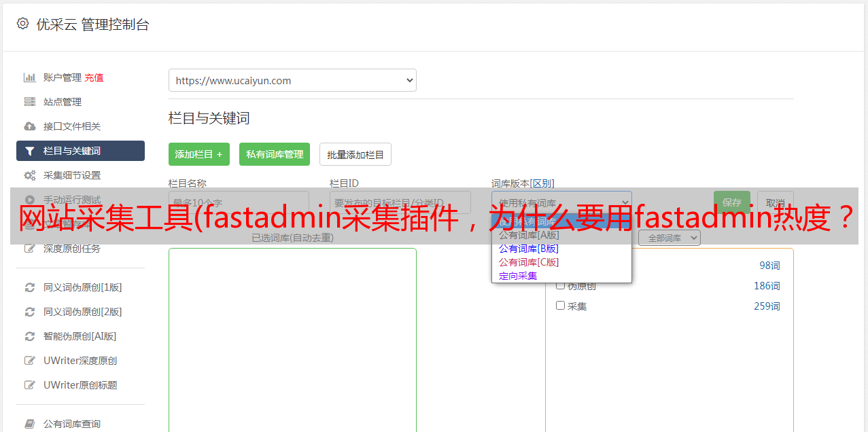
Task: Open UWriter深度原创 page
Action: pos(80,361)
